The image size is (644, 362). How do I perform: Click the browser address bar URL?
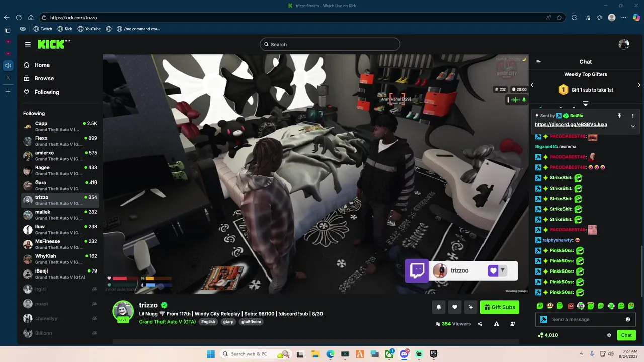point(73,17)
